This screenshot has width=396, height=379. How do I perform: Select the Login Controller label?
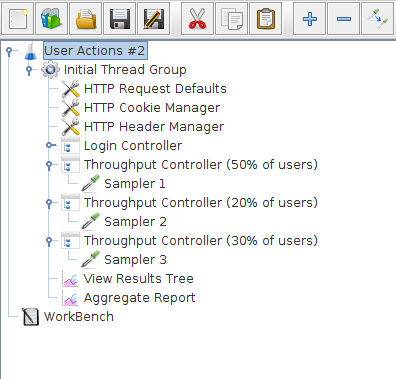[133, 146]
